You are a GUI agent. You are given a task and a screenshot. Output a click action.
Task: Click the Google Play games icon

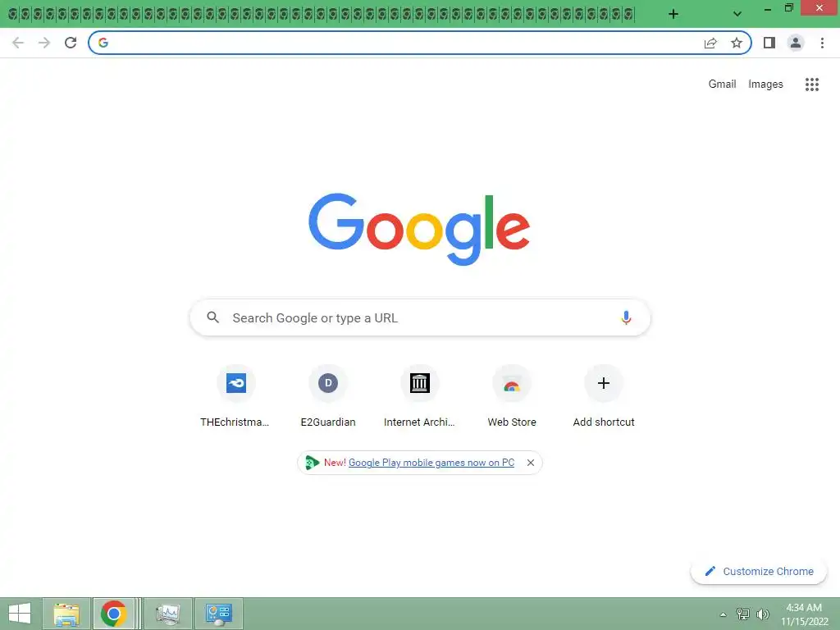point(312,463)
